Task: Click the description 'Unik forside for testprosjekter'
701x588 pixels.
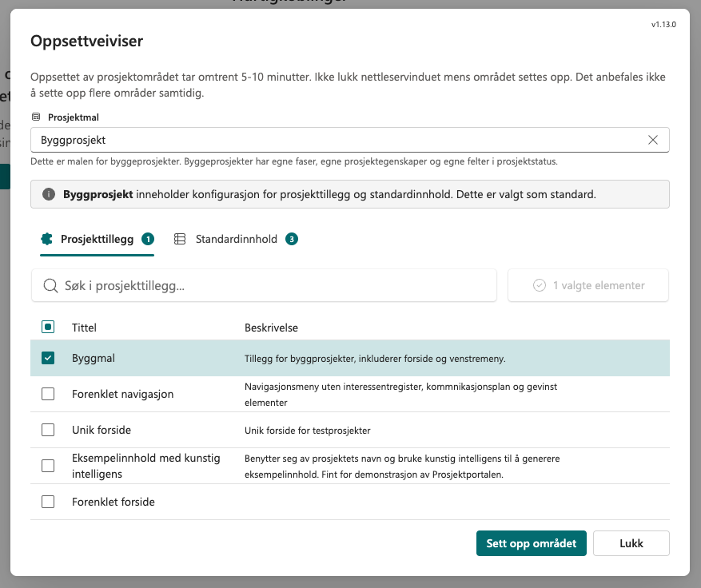Action: point(307,431)
